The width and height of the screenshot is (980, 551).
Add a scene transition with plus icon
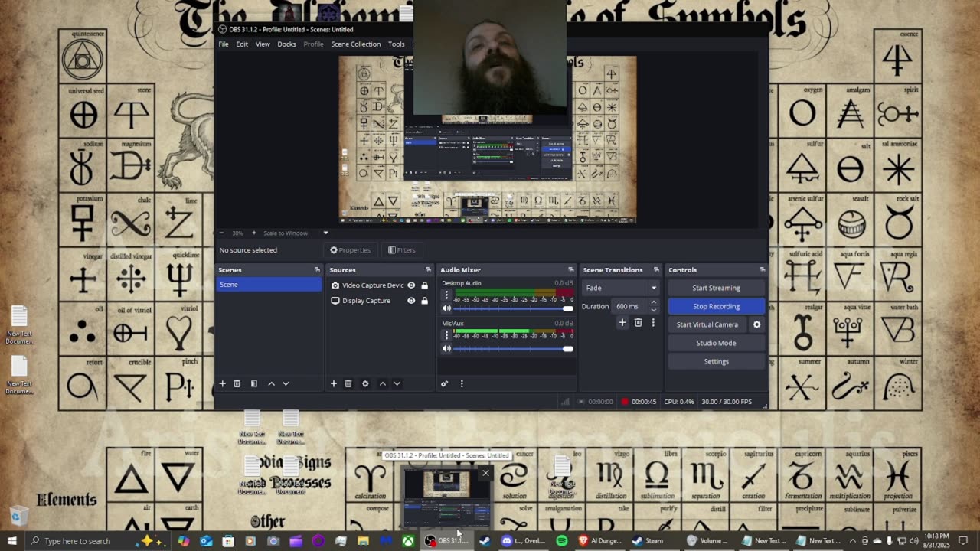point(622,323)
